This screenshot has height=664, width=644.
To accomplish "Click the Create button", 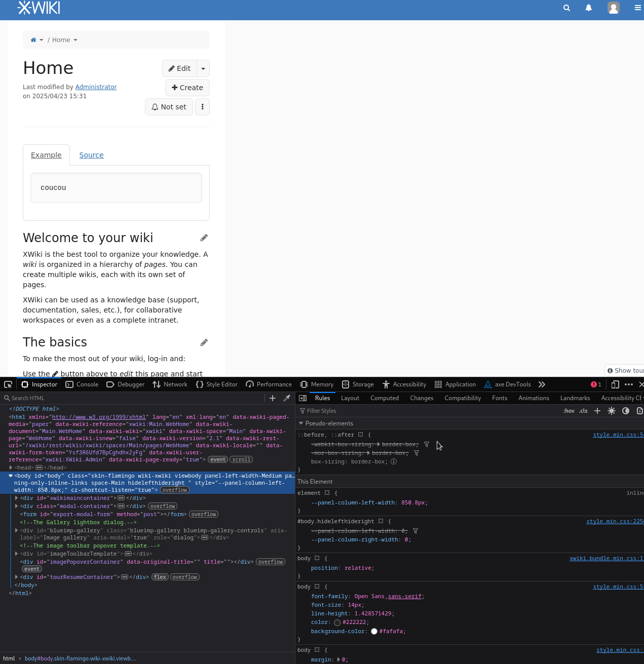I will (187, 88).
